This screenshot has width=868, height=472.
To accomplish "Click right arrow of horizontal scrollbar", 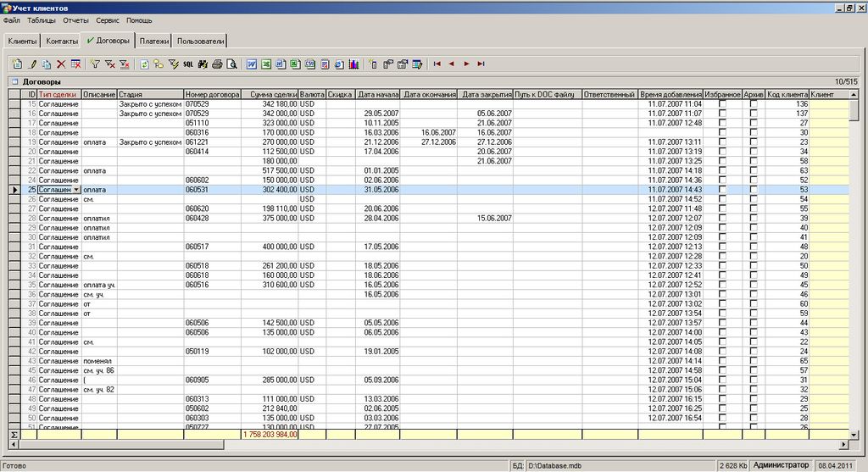I will pyautogui.click(x=843, y=445).
